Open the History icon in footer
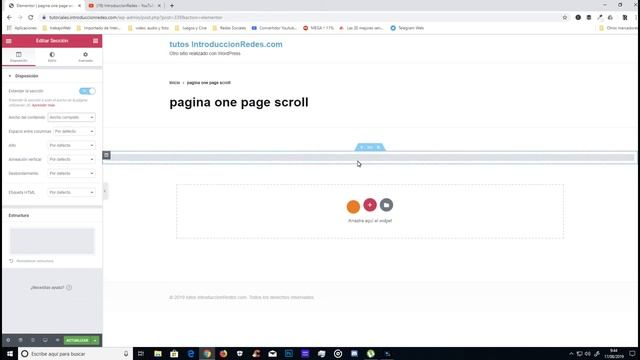The width and height of the screenshot is (640, 360). click(33, 340)
